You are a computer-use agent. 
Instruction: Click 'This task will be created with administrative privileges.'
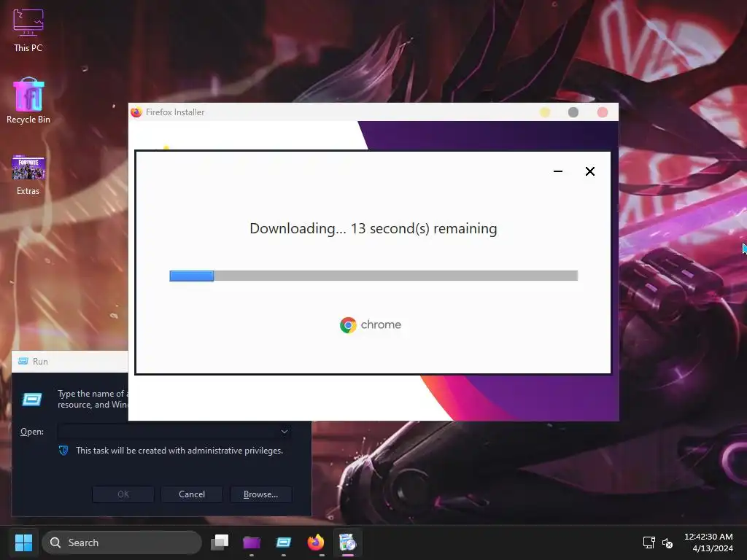coord(179,451)
